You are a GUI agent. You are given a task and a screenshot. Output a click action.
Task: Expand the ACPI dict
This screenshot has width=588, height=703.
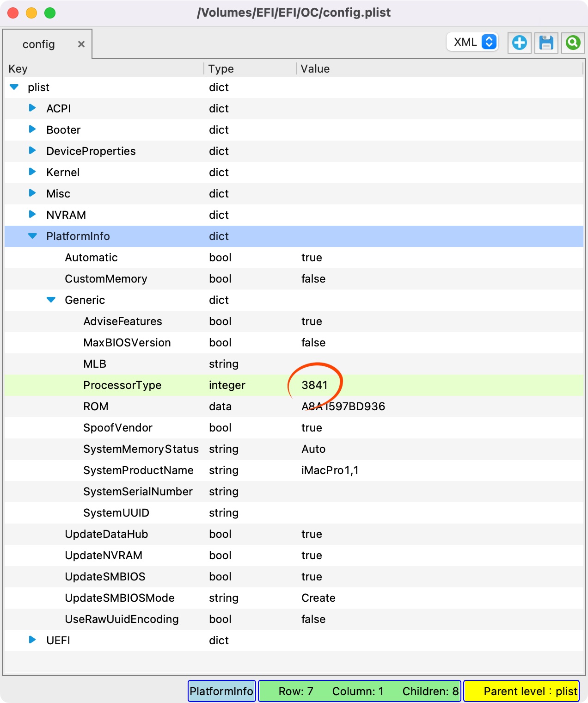point(32,108)
